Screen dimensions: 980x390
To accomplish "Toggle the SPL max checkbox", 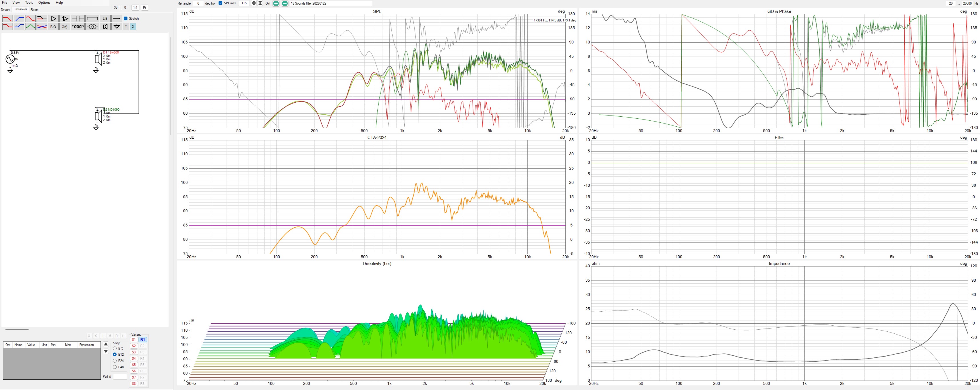I will pyautogui.click(x=221, y=3).
